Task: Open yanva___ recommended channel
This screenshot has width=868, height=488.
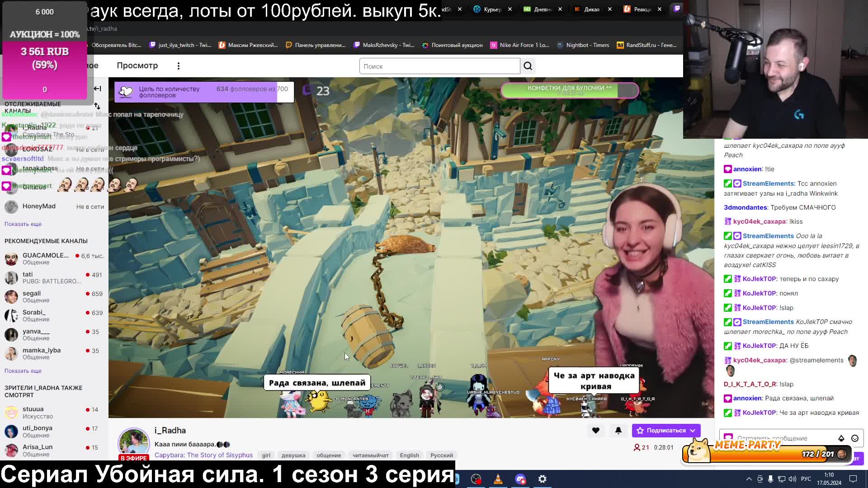Action: point(54,334)
